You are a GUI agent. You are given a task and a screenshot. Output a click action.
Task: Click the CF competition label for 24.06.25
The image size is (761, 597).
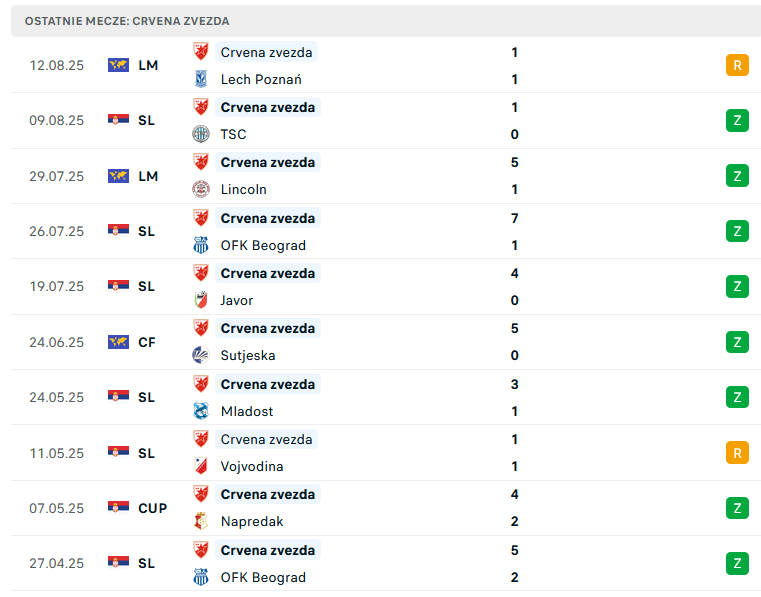147,342
